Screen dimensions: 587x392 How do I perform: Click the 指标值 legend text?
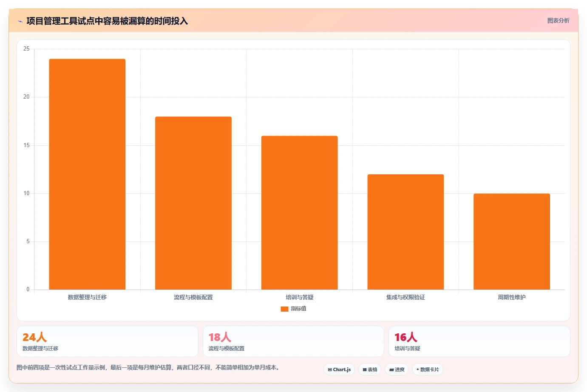298,309
